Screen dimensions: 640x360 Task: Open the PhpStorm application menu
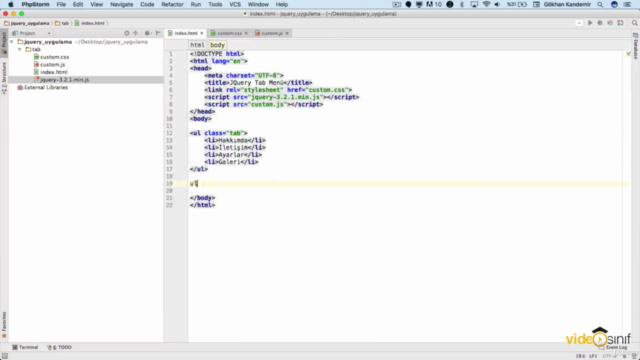36,4
